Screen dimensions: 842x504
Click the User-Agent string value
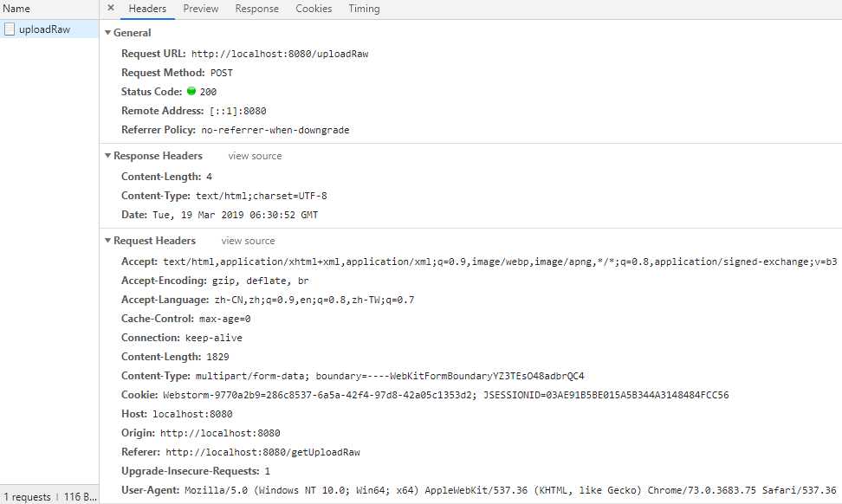point(511,490)
